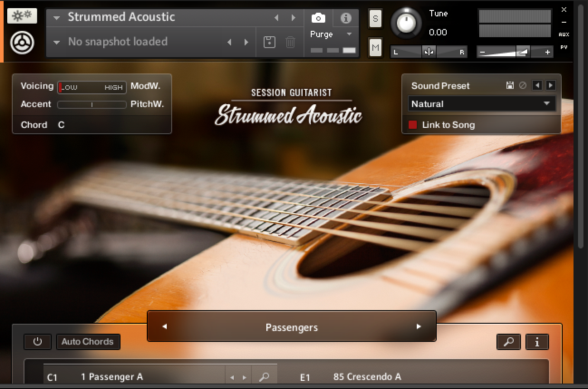Switch to the AUX sends view
Image resolution: width=588 pixels, height=389 pixels.
click(564, 34)
